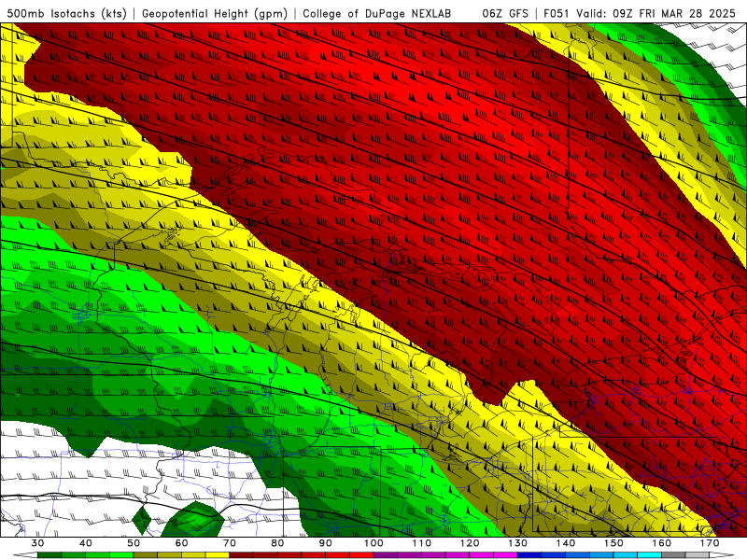Click the legend value 110
Screen dimensions: 747x560
click(x=422, y=543)
